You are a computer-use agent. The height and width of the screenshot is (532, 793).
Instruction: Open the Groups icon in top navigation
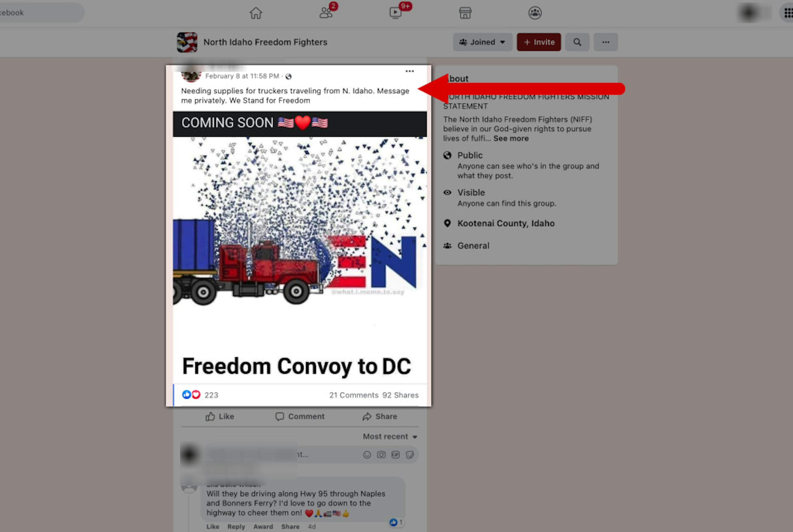535,13
